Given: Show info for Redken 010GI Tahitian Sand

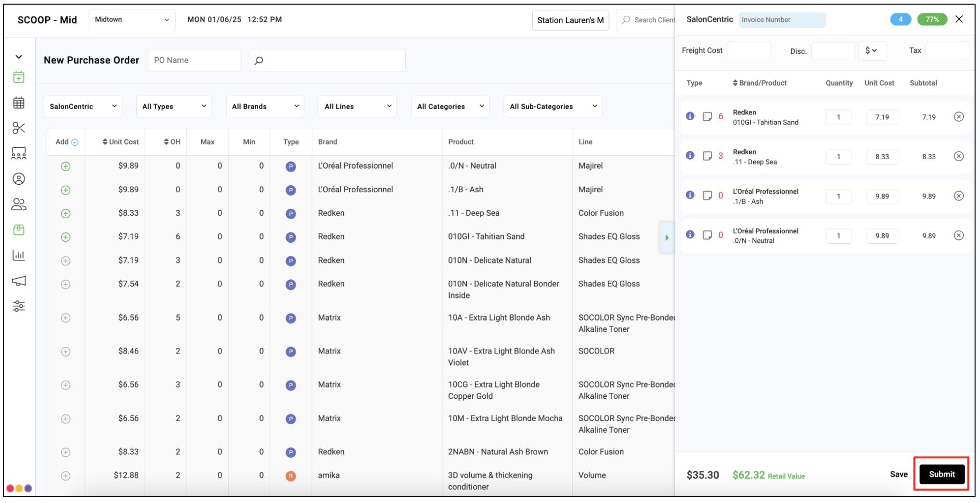Looking at the screenshot, I should pos(690,116).
